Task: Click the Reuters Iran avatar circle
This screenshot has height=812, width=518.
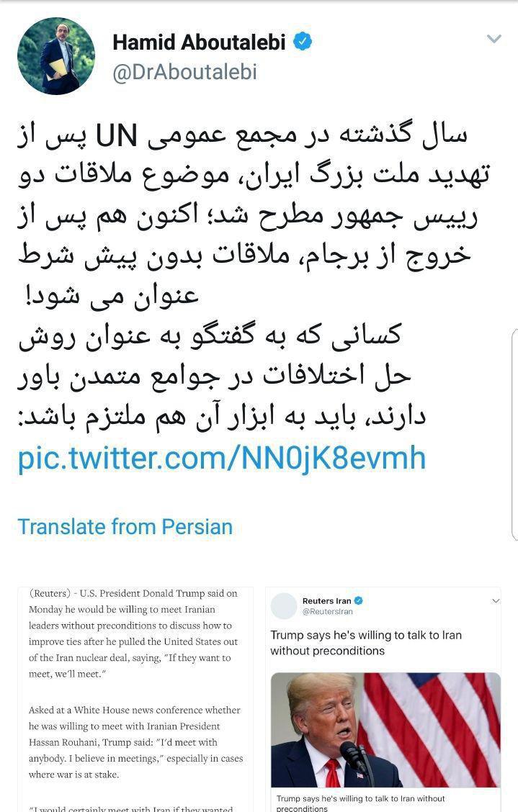Action: pos(284,606)
